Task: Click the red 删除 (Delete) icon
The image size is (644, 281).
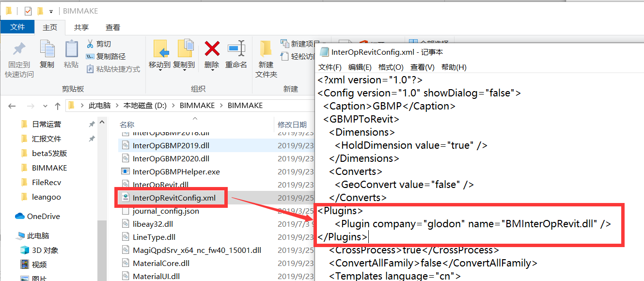Action: pyautogui.click(x=212, y=48)
